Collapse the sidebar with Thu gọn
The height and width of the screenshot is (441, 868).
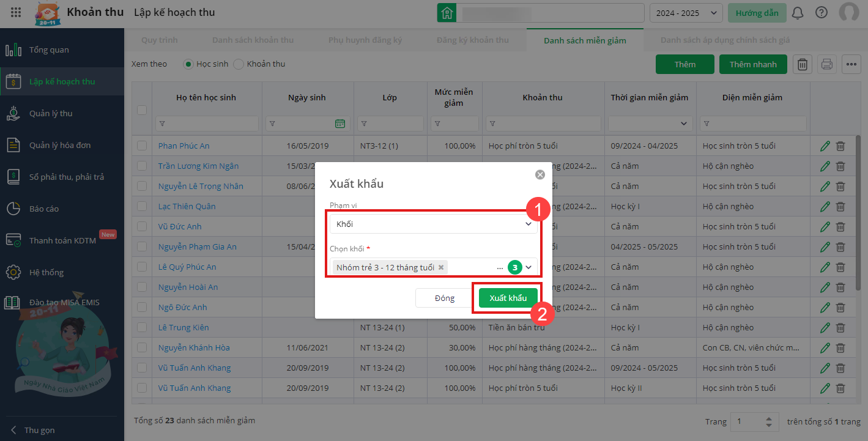(x=33, y=430)
